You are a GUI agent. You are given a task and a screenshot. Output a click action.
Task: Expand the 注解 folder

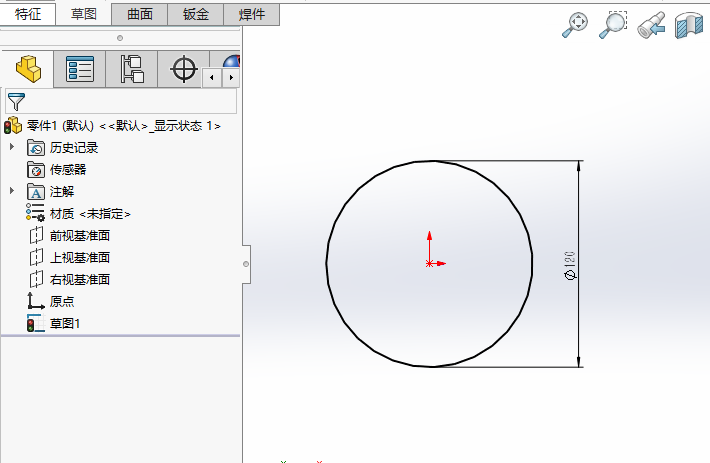point(12,191)
